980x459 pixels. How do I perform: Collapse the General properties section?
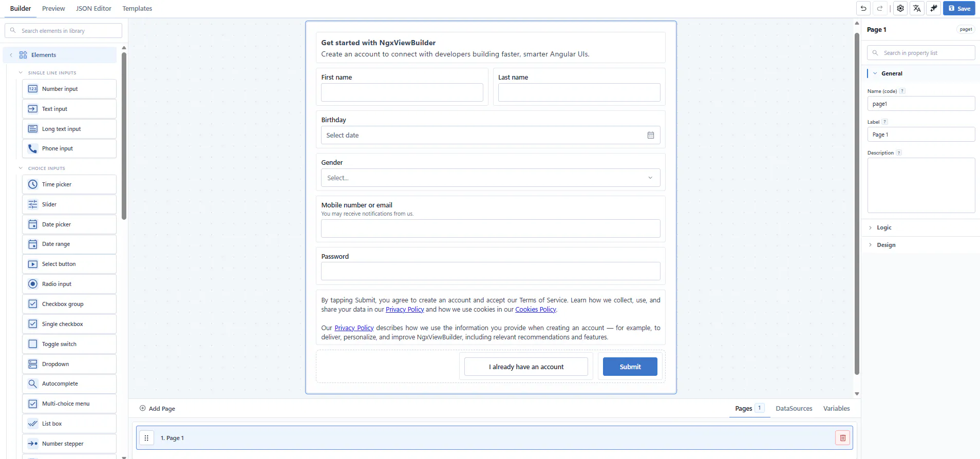(875, 73)
